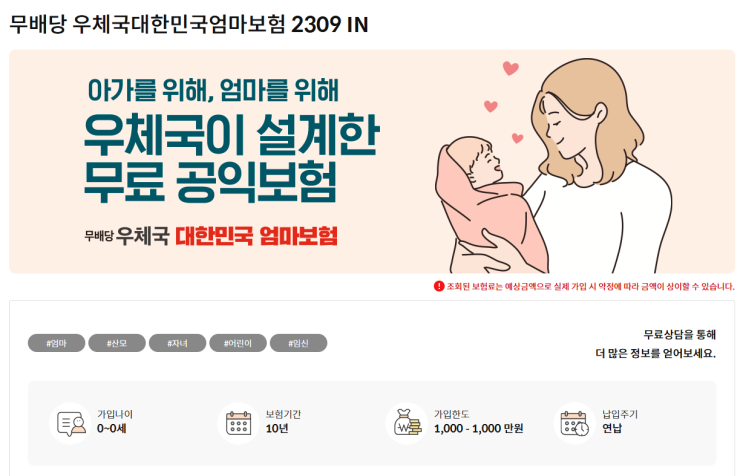Choose the #자녀 hashtag chip
This screenshot has height=476, width=743.
tap(177, 343)
